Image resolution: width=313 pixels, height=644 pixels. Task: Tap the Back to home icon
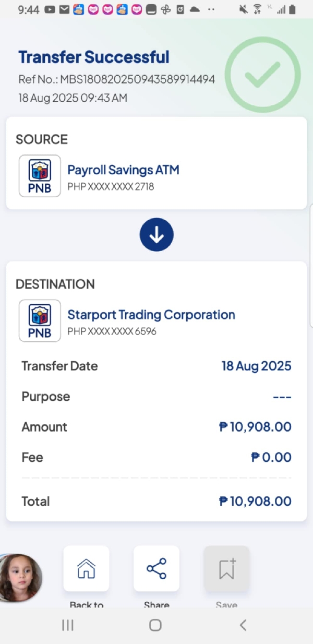pos(86,568)
